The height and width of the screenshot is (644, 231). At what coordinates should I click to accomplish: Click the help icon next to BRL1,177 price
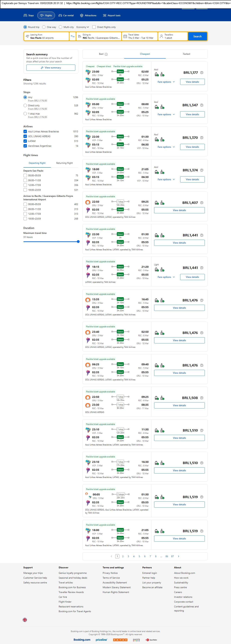point(202,73)
